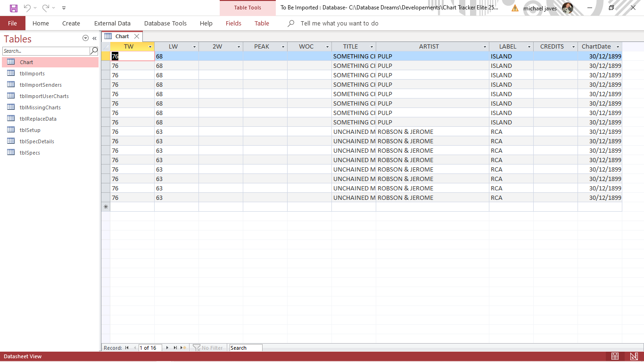Select tblReplaceData table in navigation pane

(x=50, y=119)
